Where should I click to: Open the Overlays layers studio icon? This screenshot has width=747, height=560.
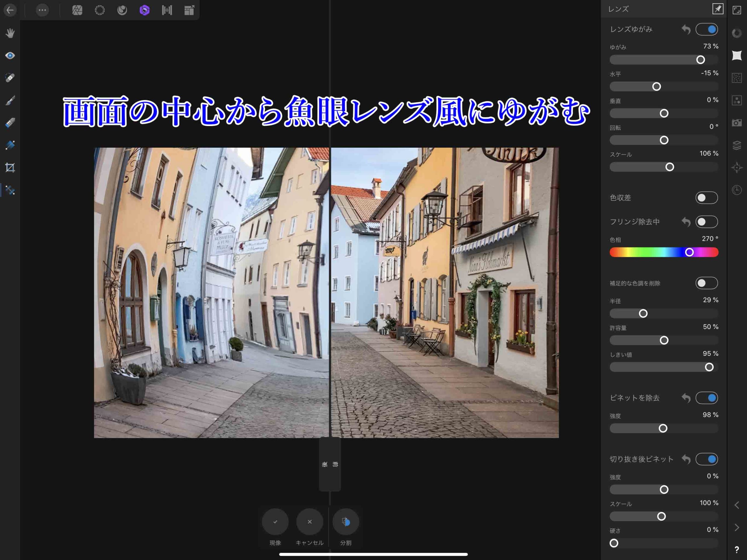pos(737,145)
